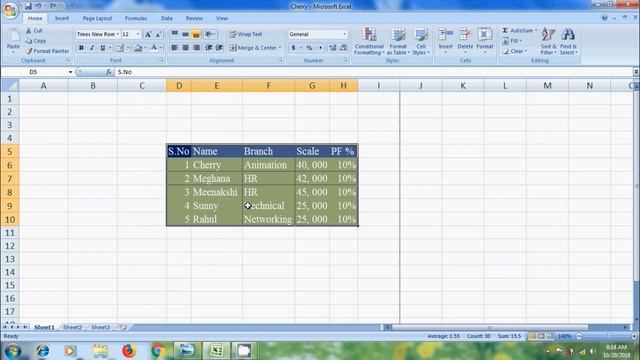The image size is (640, 360).
Task: Switch to the Data tab
Action: point(167,18)
